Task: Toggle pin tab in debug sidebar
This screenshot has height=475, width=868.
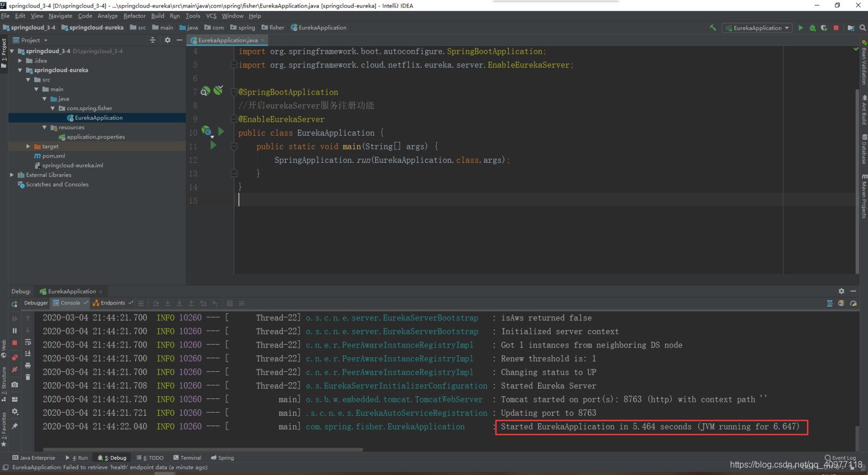Action: pyautogui.click(x=15, y=426)
